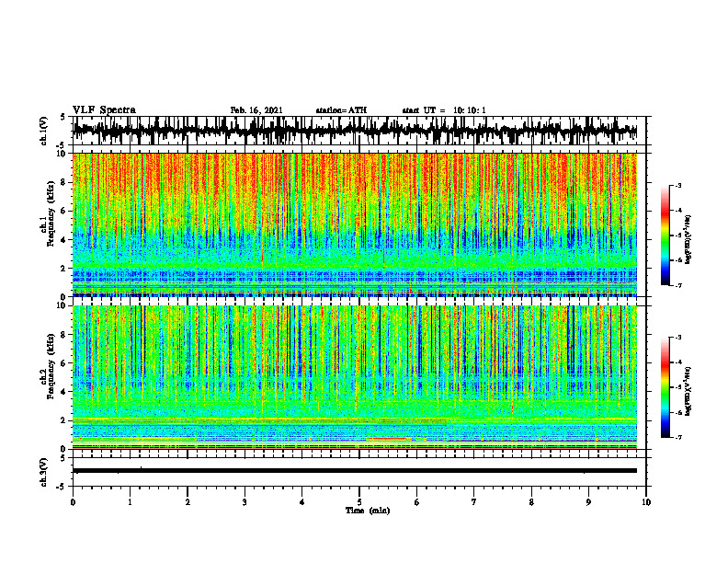Click the 8 kHz tick on ch.2 axis
The height and width of the screenshot is (563, 728).
[x=63, y=335]
